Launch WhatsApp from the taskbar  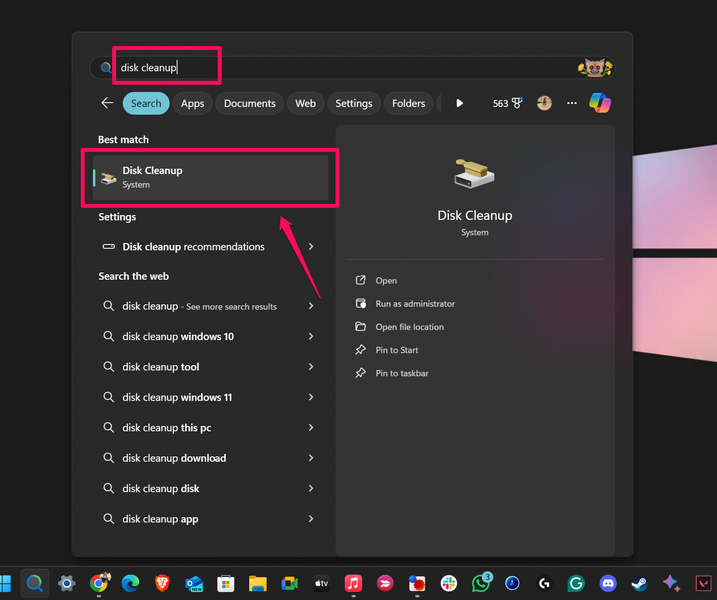482,583
